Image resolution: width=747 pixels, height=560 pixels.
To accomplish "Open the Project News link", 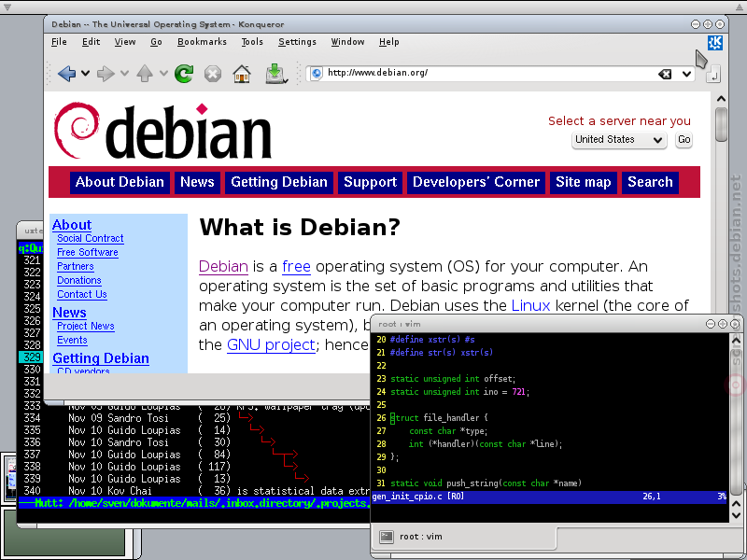I will point(86,326).
